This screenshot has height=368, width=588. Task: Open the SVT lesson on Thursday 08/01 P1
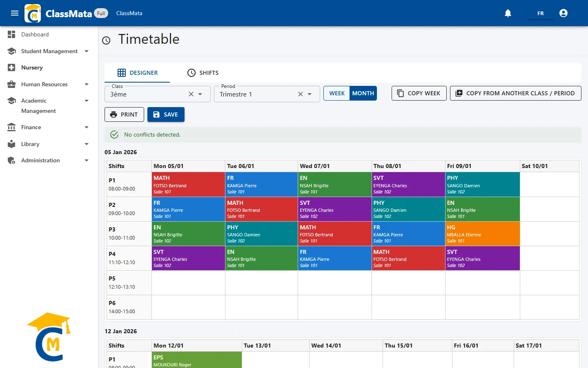tap(408, 184)
